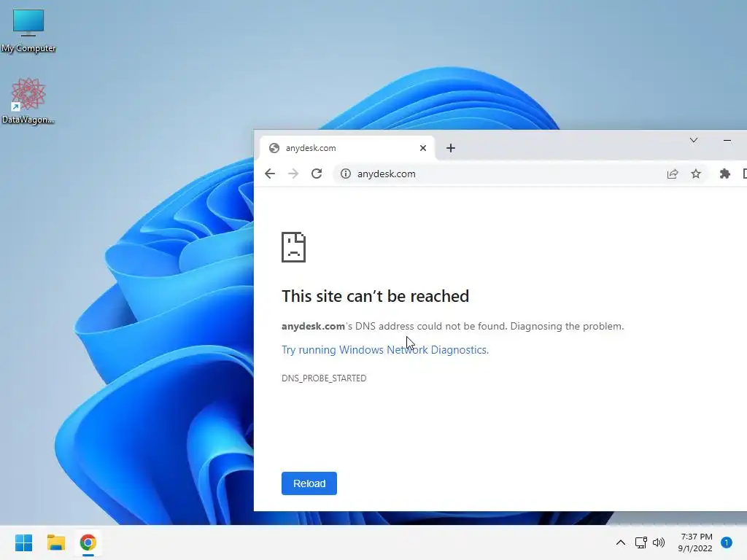Open the Windows Start menu

[24, 542]
